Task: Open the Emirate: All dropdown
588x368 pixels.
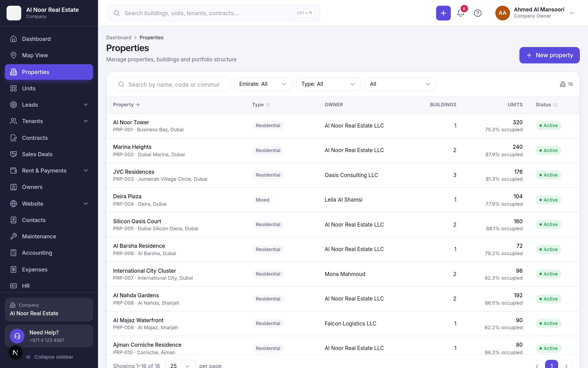Action: click(263, 84)
